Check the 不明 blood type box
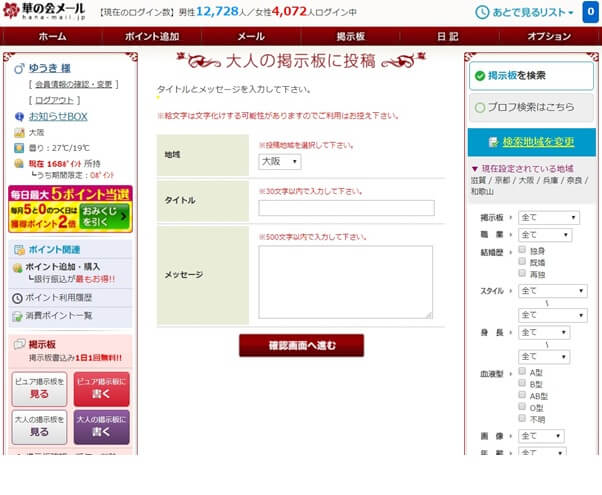Viewport: 602px width, 495px height. tap(522, 418)
